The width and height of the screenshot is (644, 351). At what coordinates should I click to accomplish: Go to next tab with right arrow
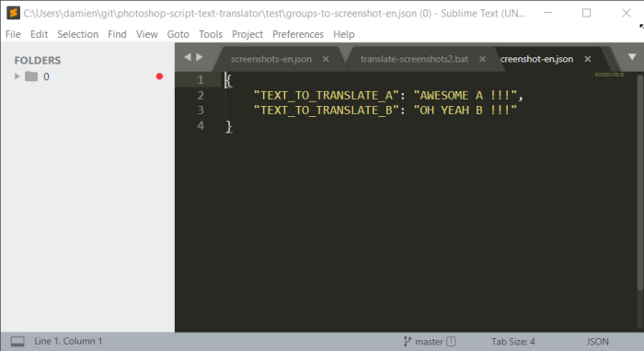[200, 57]
